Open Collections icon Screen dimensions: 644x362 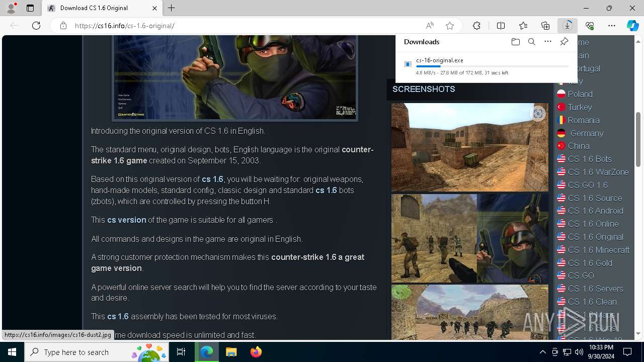point(545,26)
